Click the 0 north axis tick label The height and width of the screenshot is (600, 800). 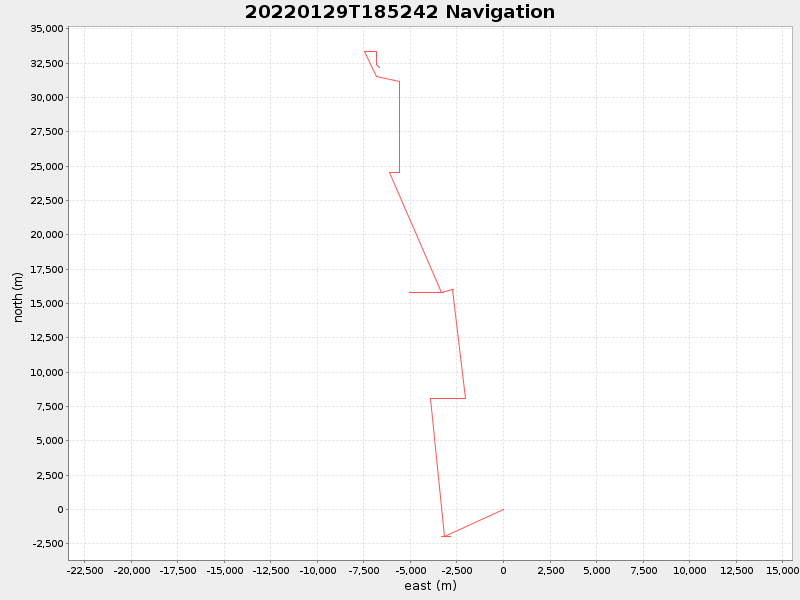(61, 510)
